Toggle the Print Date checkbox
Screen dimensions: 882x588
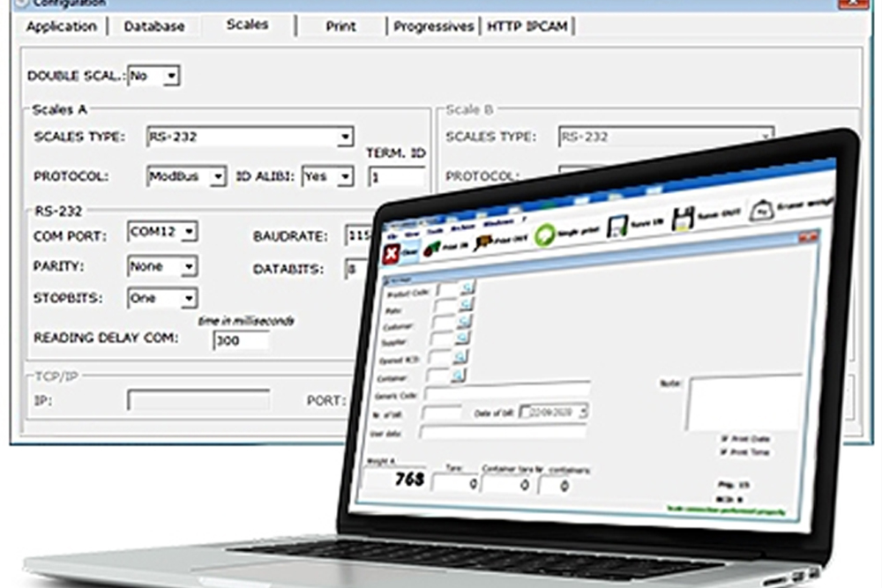tap(725, 438)
